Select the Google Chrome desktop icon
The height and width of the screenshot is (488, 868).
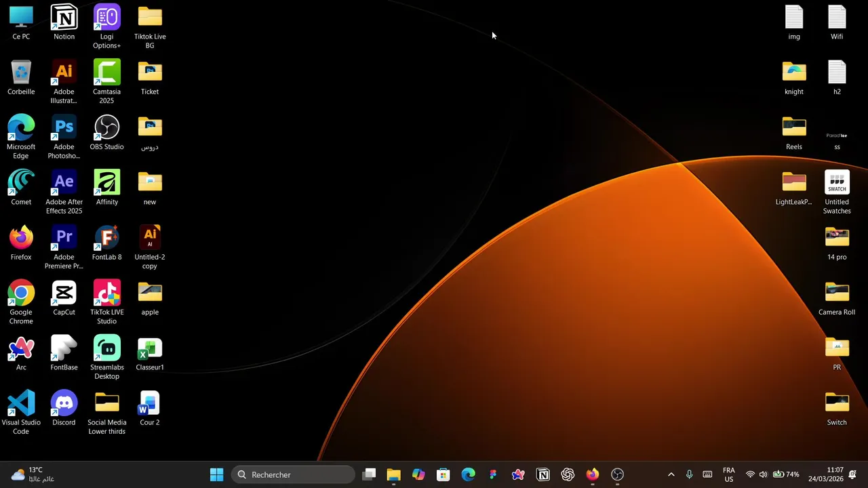(x=21, y=302)
